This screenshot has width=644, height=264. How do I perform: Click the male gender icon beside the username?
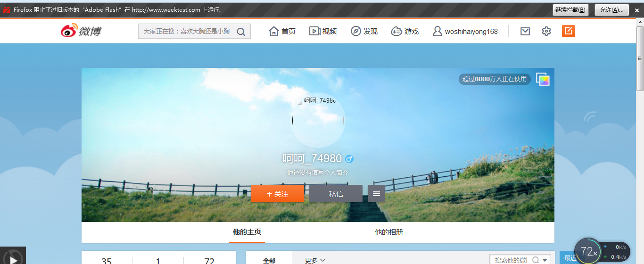click(349, 159)
